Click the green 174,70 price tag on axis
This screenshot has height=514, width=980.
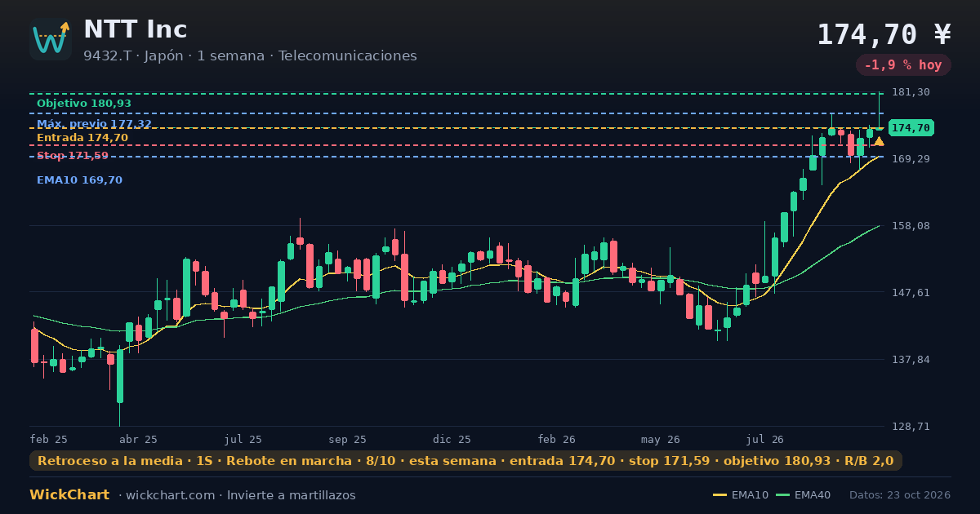(911, 128)
